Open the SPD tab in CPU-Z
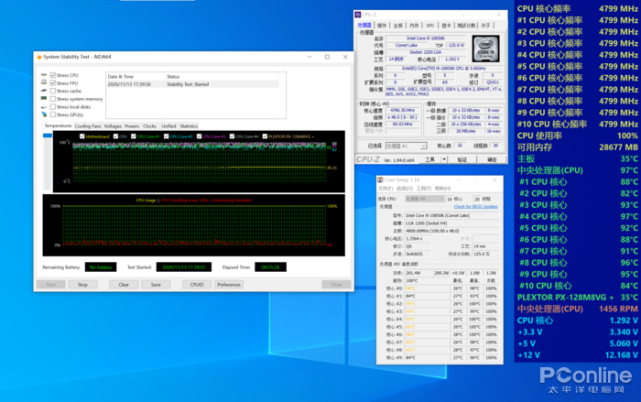Image resolution: width=641 pixels, height=402 pixels. pos(430,25)
